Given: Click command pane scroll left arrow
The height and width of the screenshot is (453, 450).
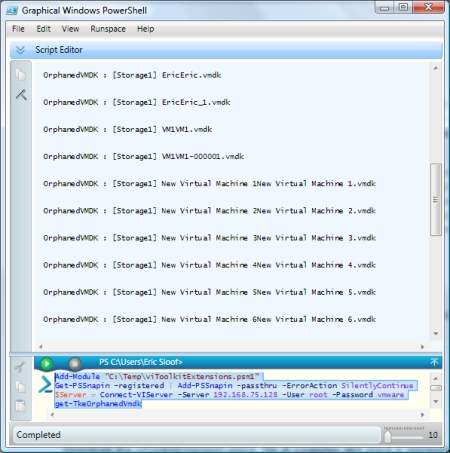Looking at the screenshot, I should pos(52,415).
